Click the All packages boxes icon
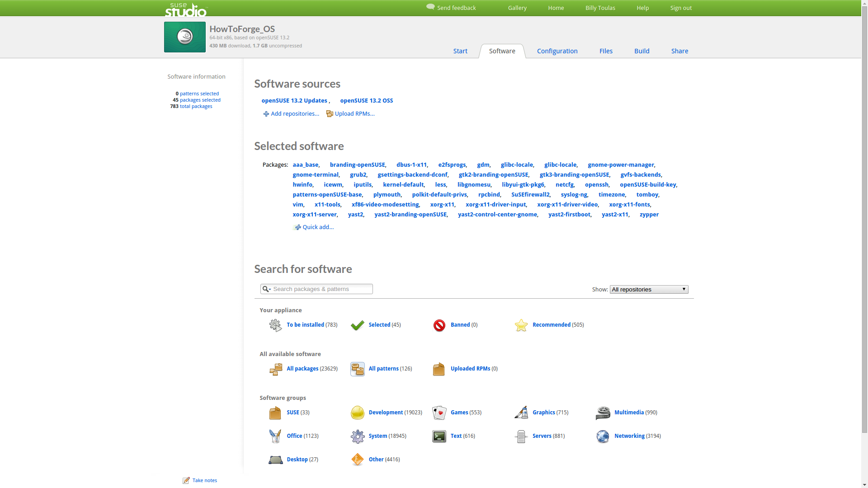The width and height of the screenshot is (868, 488). [276, 369]
